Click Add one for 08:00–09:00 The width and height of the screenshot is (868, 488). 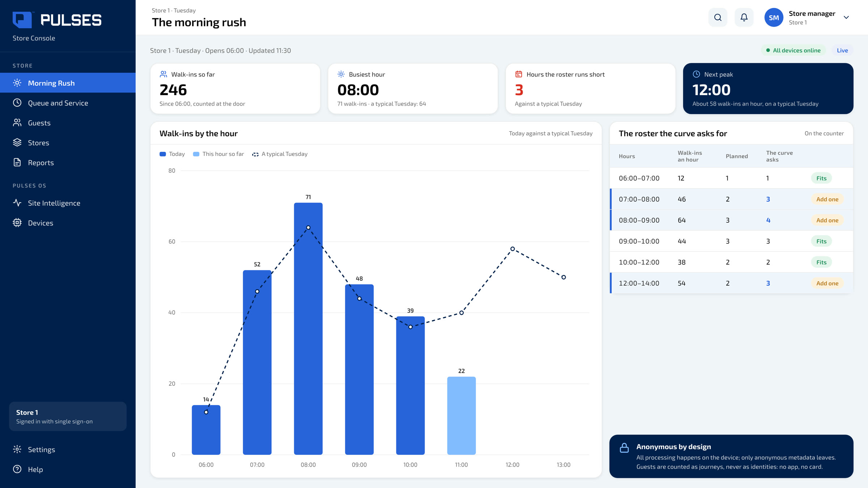coord(827,220)
